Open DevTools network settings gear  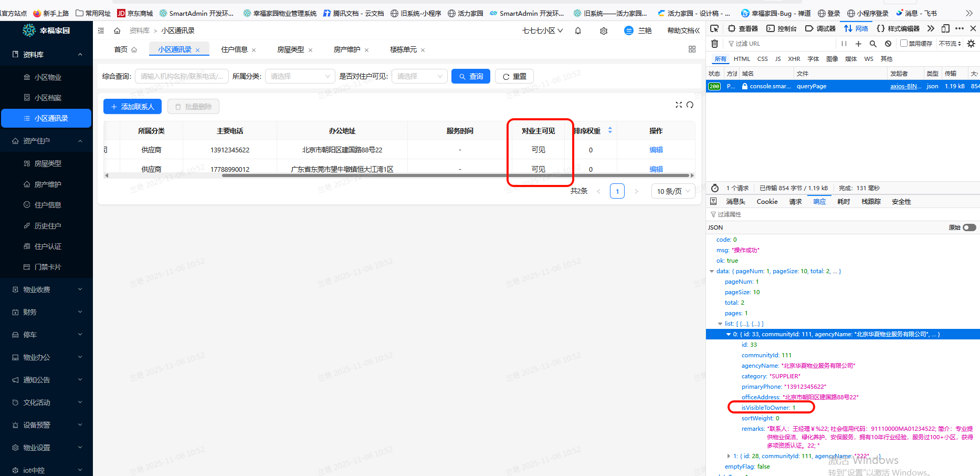971,44
